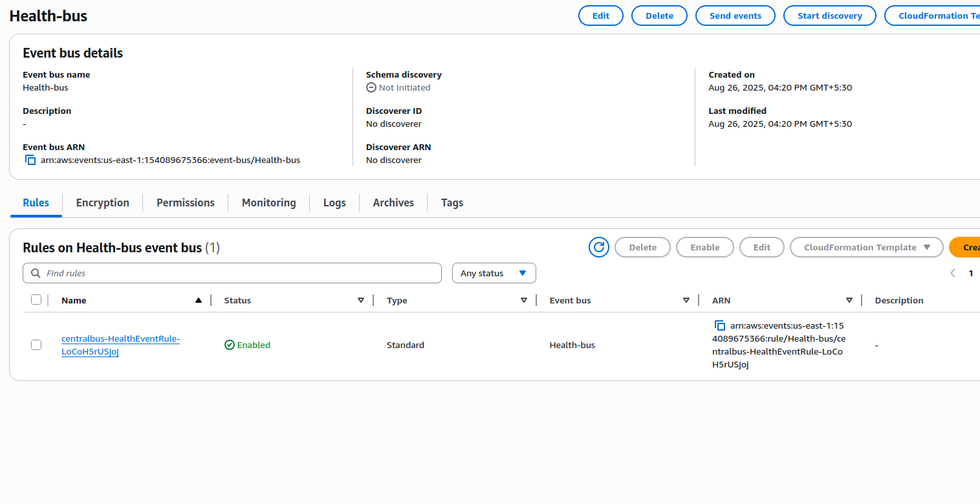Copy the Event bus ARN icon
The width and height of the screenshot is (980, 504).
(30, 160)
